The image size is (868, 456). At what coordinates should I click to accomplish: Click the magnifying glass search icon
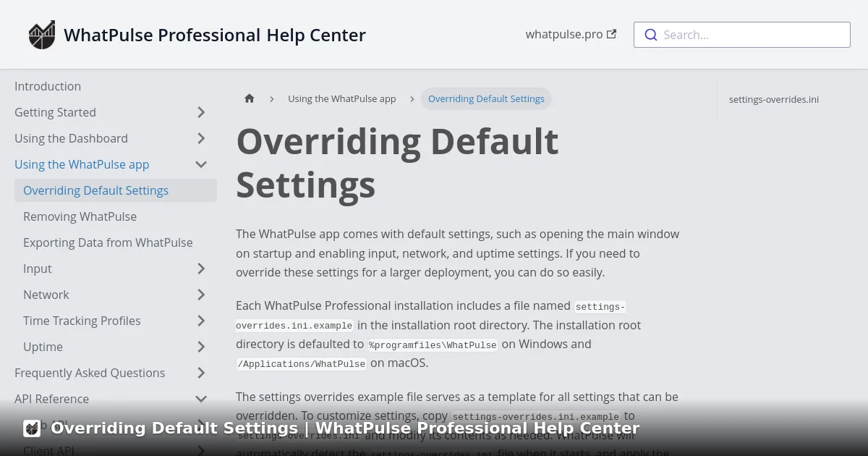(x=650, y=35)
